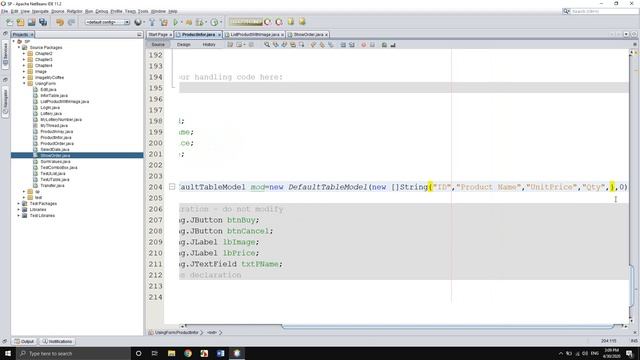Click the Shift Line Left icon
Screen dimensions: 640x360
(343, 45)
